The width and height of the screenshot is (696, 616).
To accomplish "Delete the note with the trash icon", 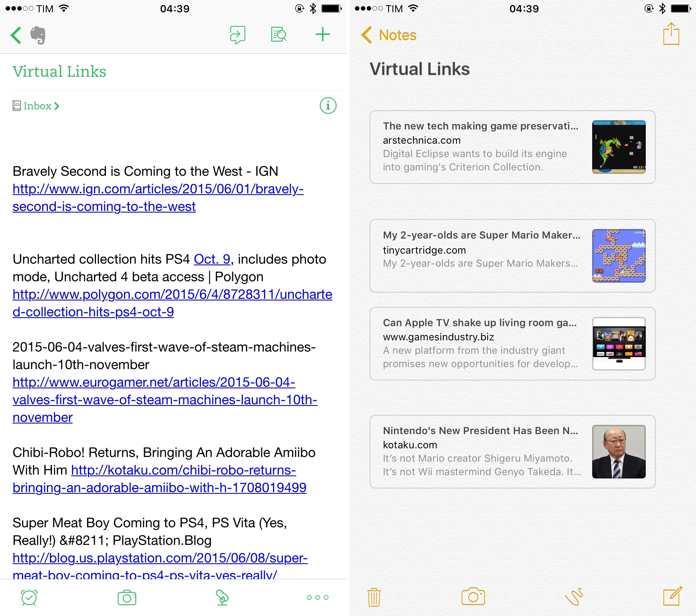I will (374, 597).
